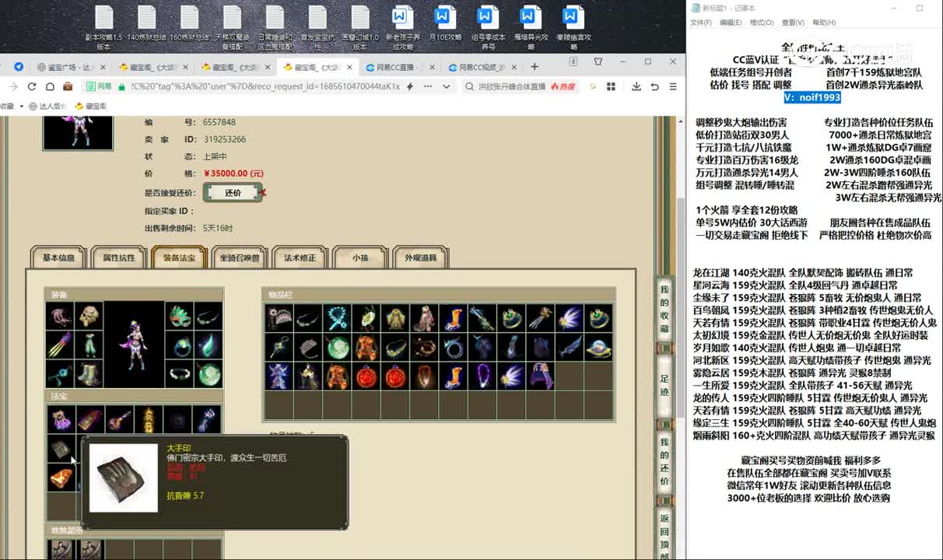Open 我的还价 in the side panel

point(664,461)
